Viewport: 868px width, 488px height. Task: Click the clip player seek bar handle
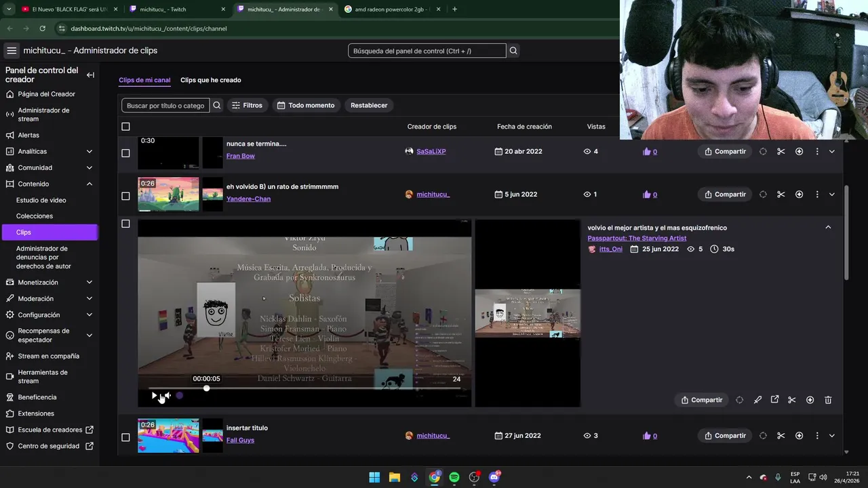tap(206, 388)
